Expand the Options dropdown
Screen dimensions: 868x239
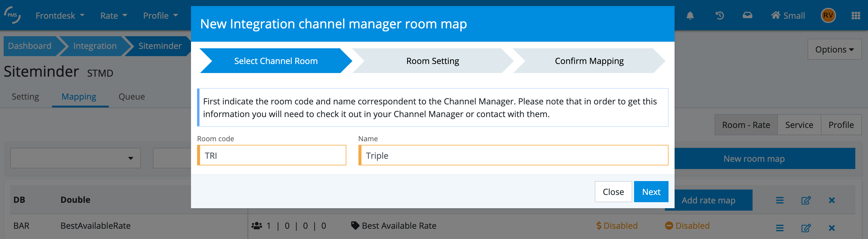[x=834, y=49]
